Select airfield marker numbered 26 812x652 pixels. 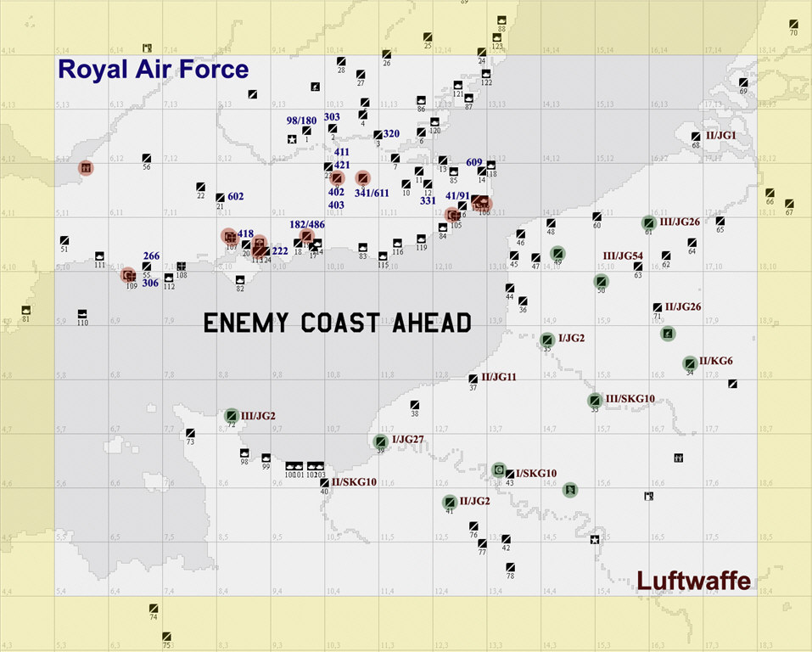coord(387,53)
